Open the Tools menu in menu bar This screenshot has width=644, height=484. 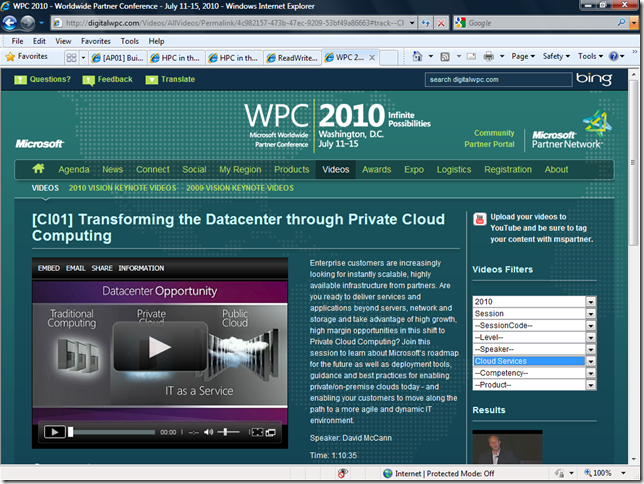130,41
